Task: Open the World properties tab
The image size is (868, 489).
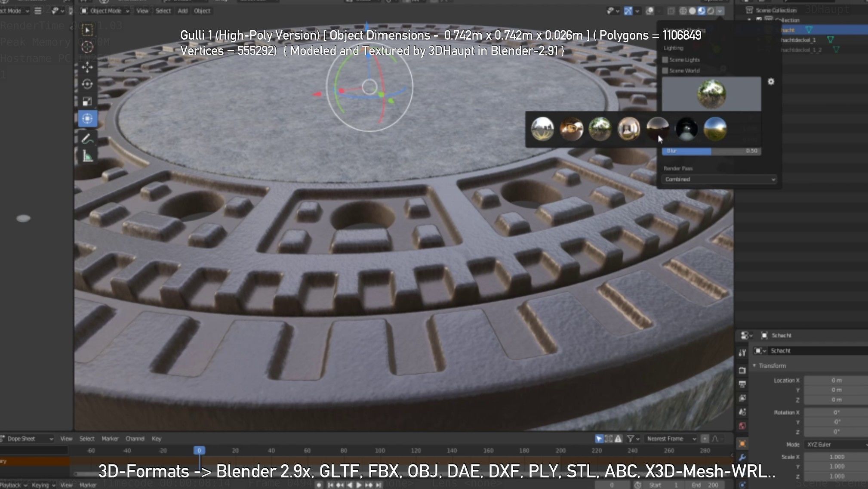Action: [x=742, y=426]
